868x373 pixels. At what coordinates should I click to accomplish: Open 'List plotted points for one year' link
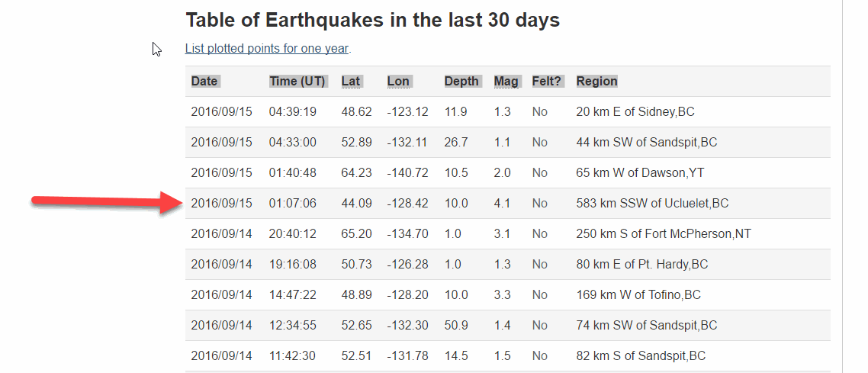[267, 49]
